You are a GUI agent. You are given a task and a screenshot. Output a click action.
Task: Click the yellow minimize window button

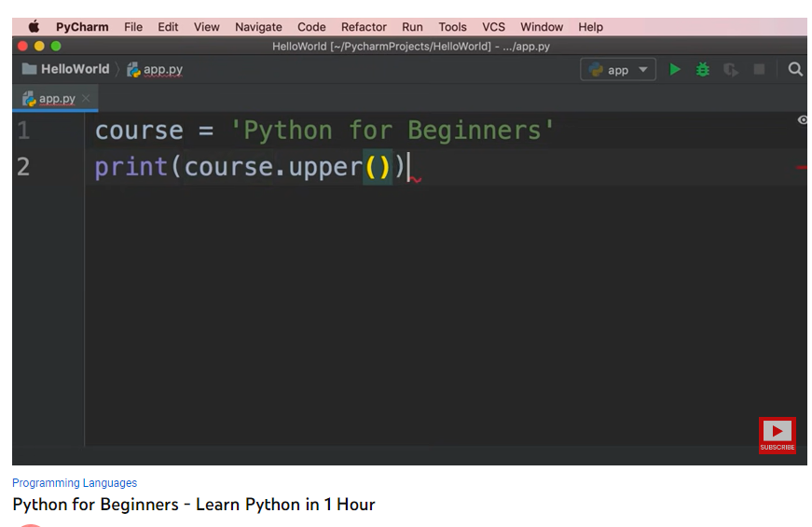pyautogui.click(x=39, y=46)
